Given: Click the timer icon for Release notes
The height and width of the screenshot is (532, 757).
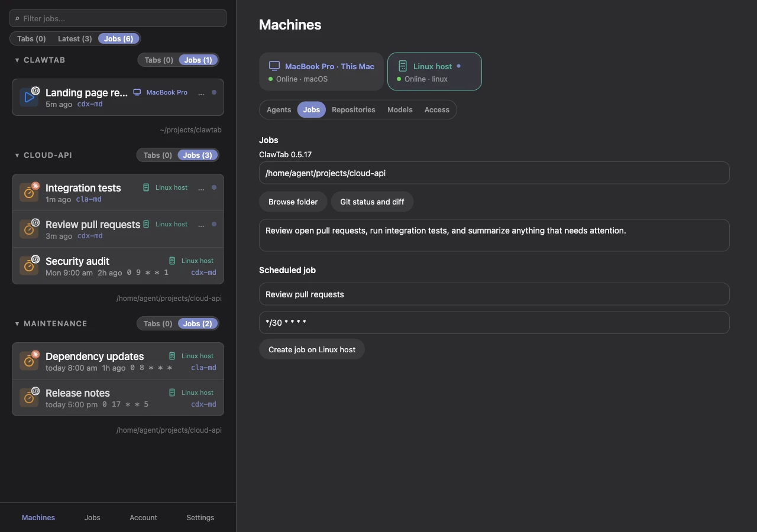Looking at the screenshot, I should (29, 398).
